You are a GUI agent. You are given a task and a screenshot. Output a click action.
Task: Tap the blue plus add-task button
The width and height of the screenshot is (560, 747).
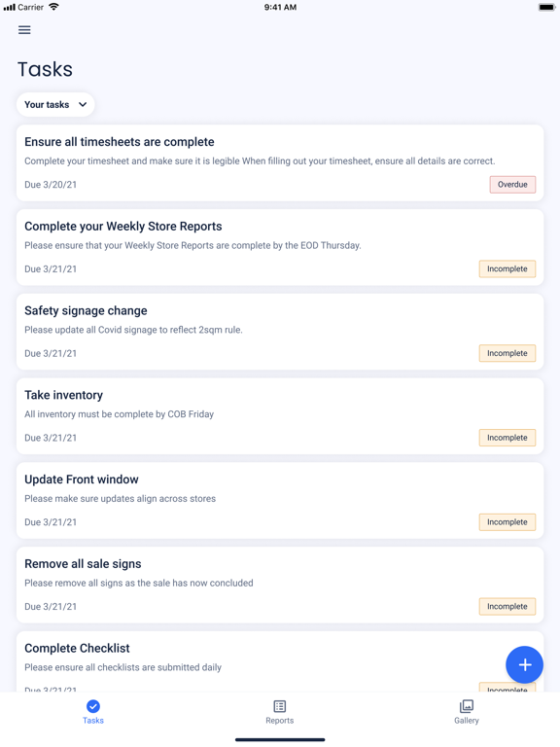[x=524, y=664]
